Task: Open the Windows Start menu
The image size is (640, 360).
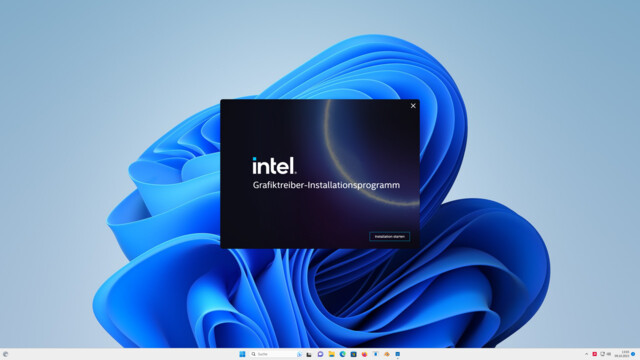Action: click(242, 354)
